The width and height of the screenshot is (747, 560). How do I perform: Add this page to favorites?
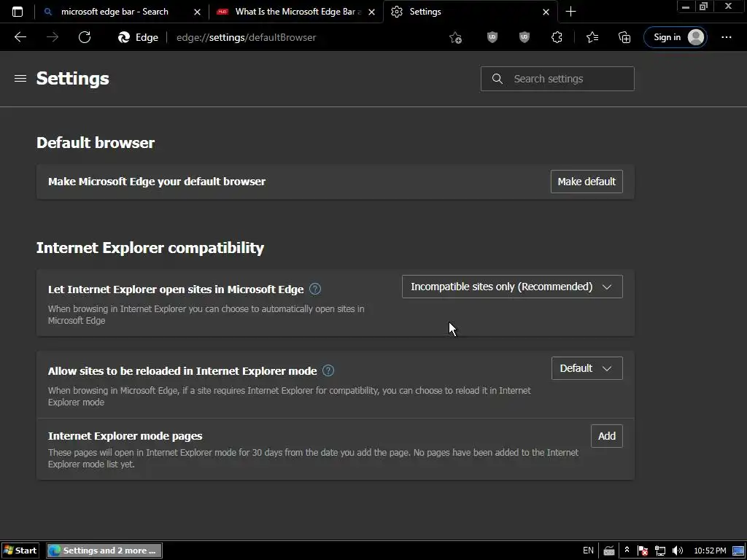455,38
